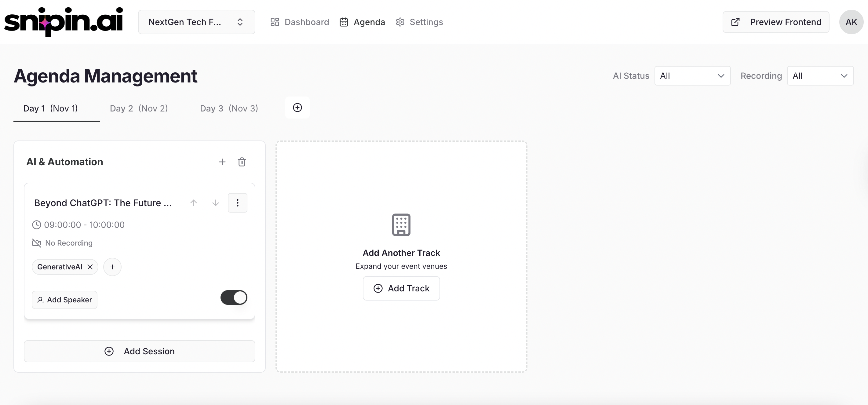Image resolution: width=868 pixels, height=405 pixels.
Task: Switch to Day 3 (Nov 3) tab
Action: coord(229,108)
